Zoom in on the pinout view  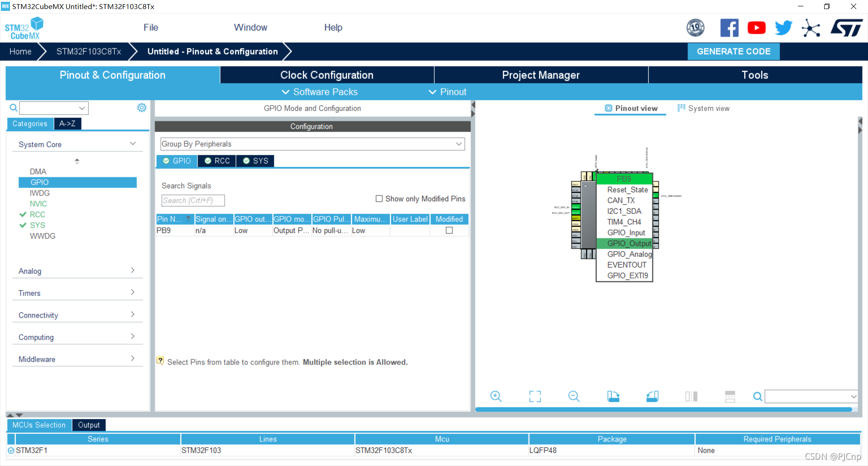(x=496, y=396)
